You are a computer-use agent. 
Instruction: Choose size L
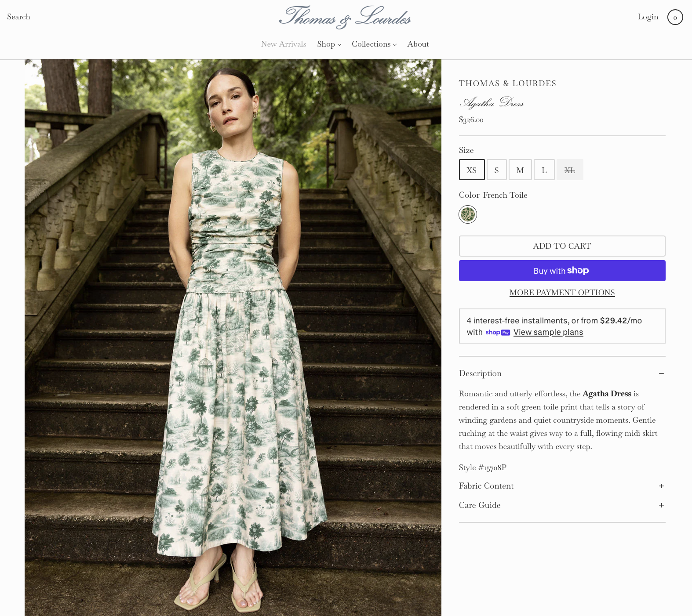pos(544,170)
